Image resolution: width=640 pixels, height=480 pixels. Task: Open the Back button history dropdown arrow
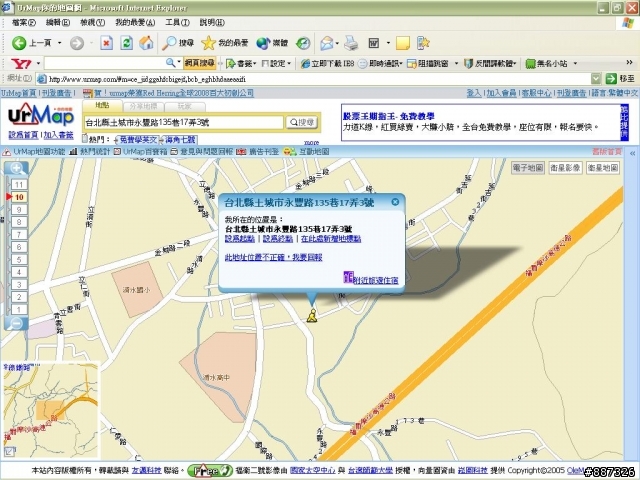(59, 43)
